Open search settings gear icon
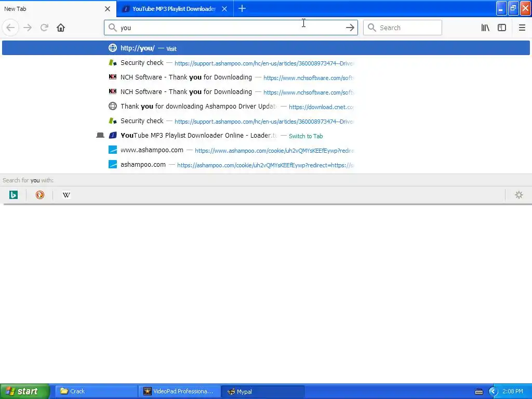 [x=519, y=195]
